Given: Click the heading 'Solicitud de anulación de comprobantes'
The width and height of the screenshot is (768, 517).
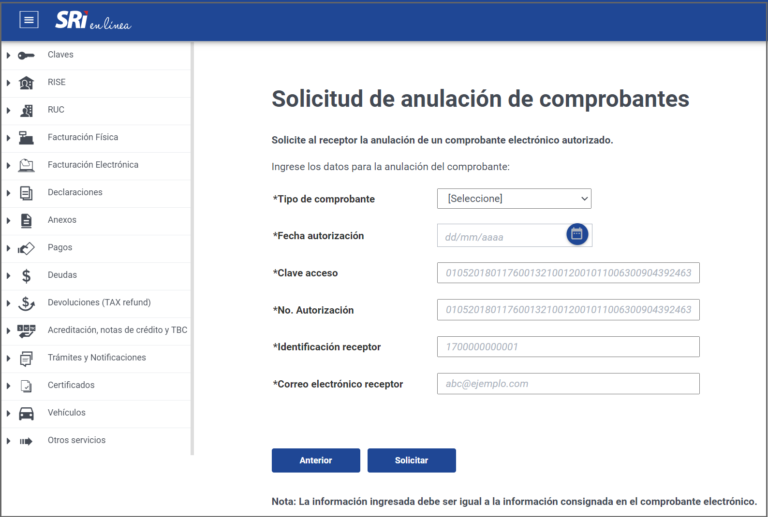Looking at the screenshot, I should (480, 99).
